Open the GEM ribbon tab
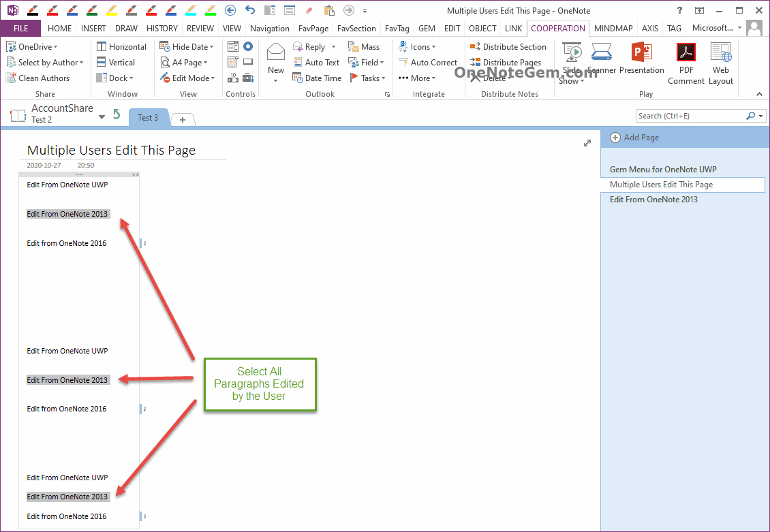Image resolution: width=770 pixels, height=532 pixels. click(427, 29)
